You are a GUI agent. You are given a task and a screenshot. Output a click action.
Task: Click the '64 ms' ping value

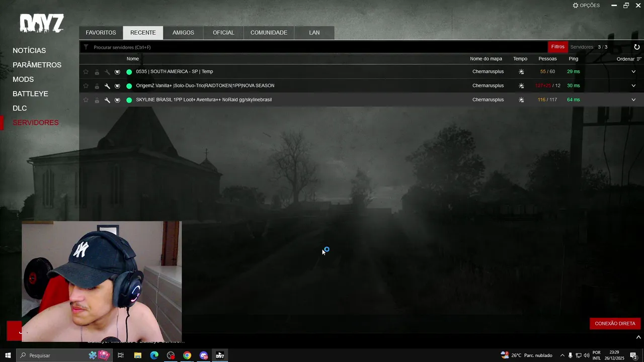coord(573,100)
